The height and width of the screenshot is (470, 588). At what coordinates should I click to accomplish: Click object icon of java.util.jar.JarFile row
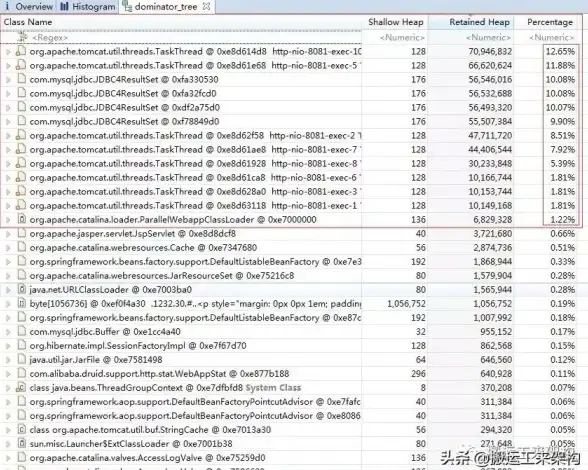click(x=22, y=360)
